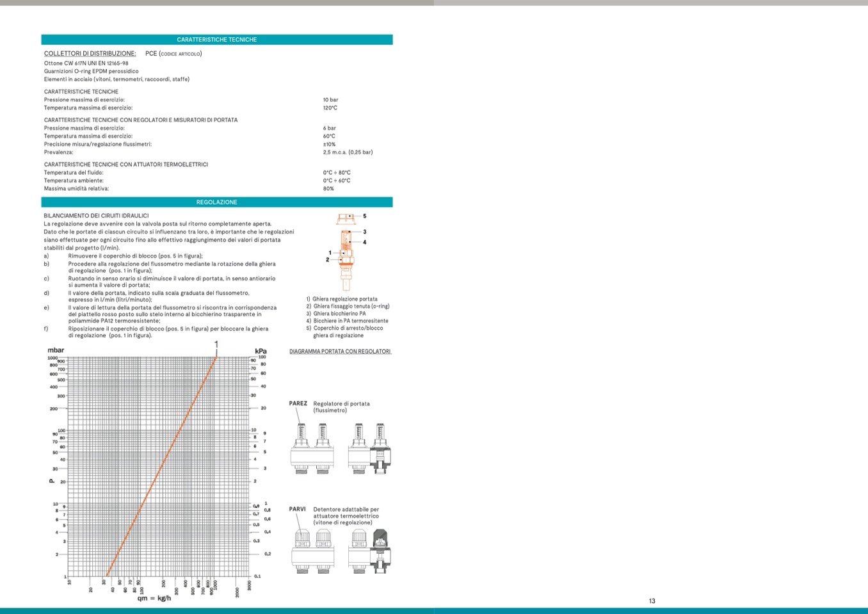Click the underlined COLLETTORI DI DISTRIBUZIONE heading
Image resolution: width=868 pixels, height=614 pixels.
click(90, 54)
